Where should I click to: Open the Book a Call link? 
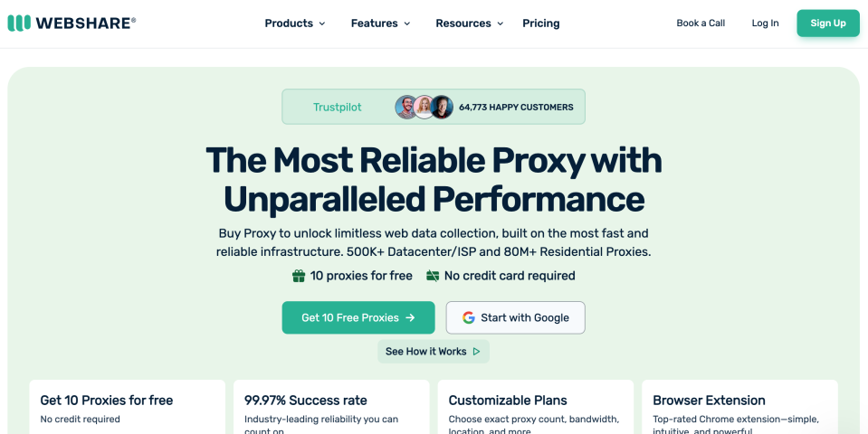coord(701,24)
